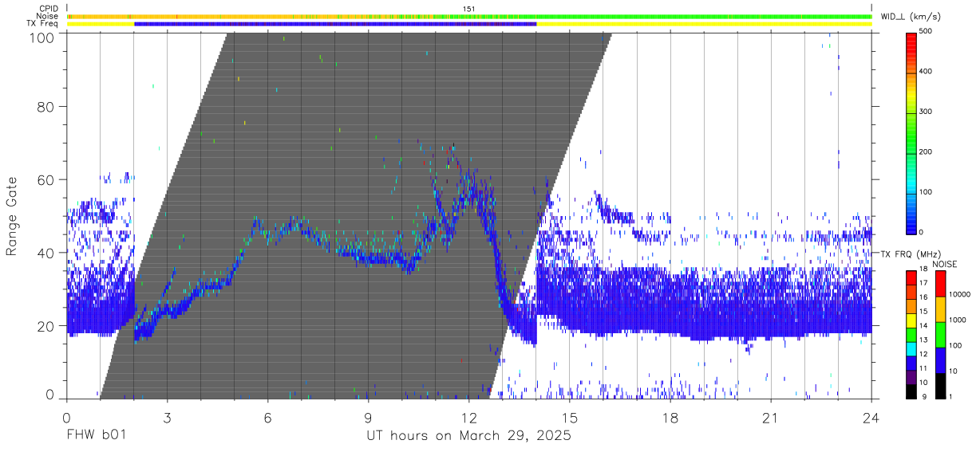Image resolution: width=980 pixels, height=452 pixels.
Task: Click the 40 range gate axis label
Action: (x=46, y=253)
